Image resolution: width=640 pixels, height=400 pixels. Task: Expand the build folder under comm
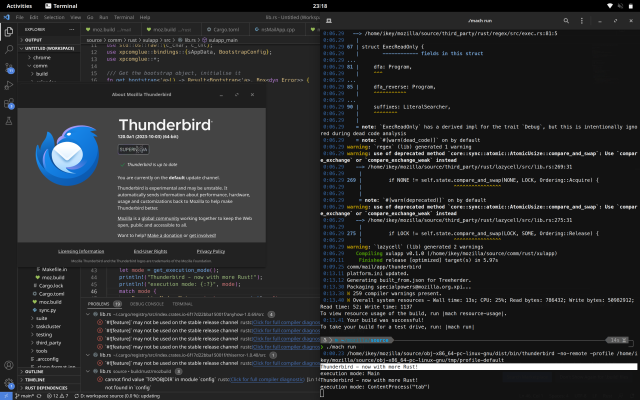pyautogui.click(x=42, y=74)
